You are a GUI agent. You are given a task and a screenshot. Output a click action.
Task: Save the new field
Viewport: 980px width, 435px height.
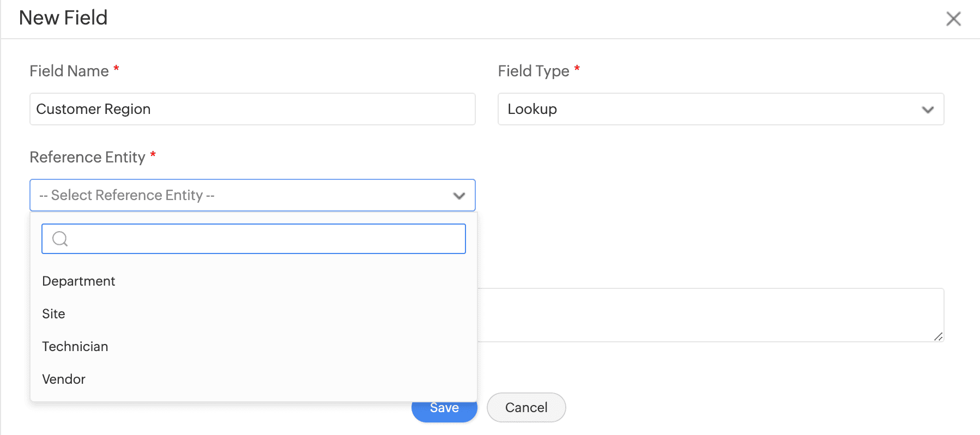(445, 412)
